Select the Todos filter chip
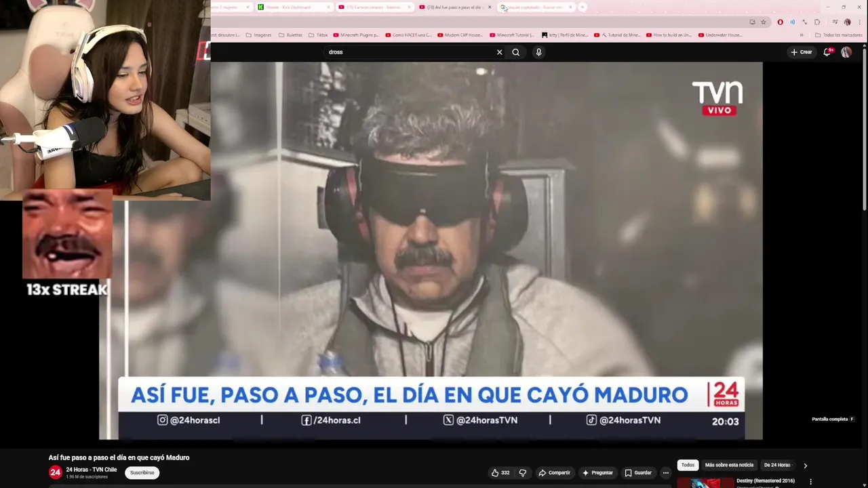Image resolution: width=868 pixels, height=488 pixels. tap(688, 465)
